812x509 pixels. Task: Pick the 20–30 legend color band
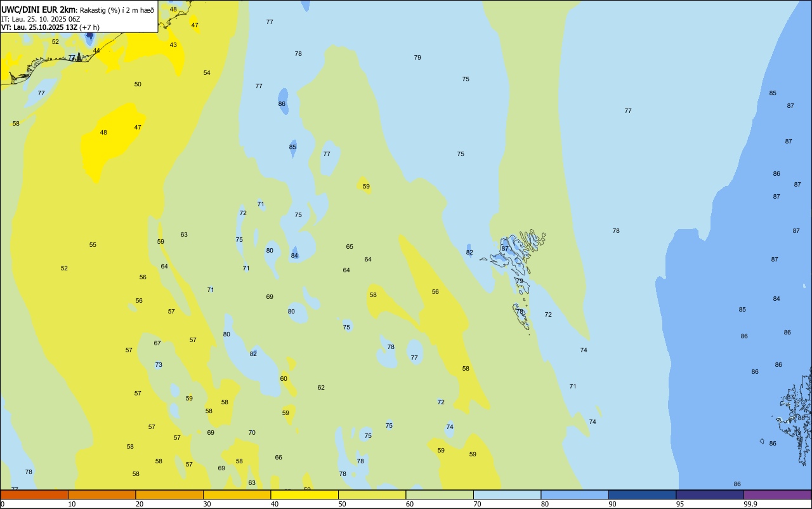pos(169,494)
